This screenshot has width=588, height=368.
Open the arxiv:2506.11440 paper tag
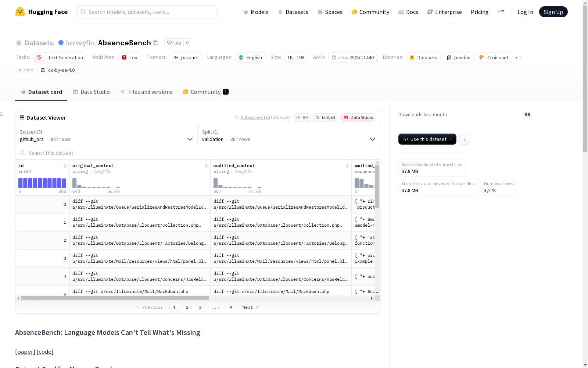[x=353, y=57]
